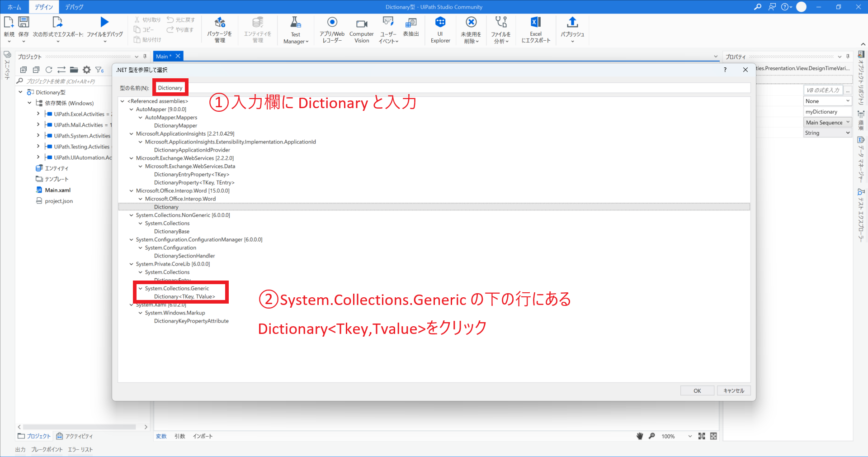
Task: Click Project panel horizontal scrollbar
Action: 80,427
